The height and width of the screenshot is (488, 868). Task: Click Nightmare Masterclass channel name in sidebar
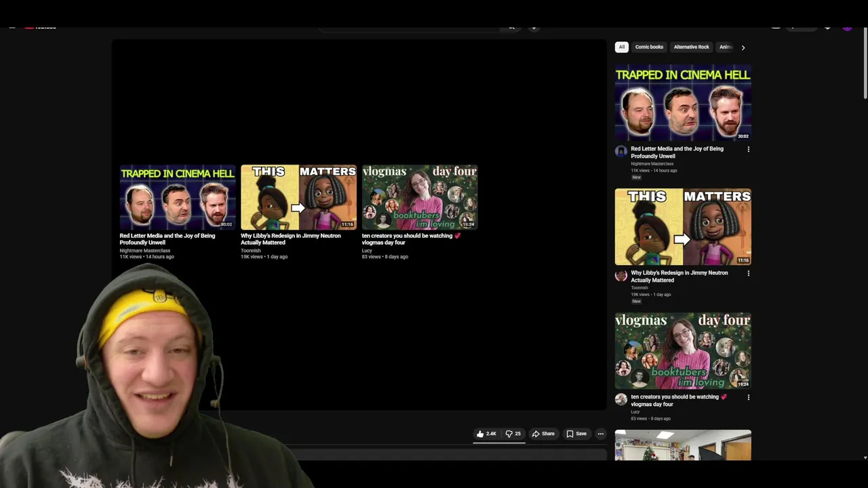pos(652,164)
